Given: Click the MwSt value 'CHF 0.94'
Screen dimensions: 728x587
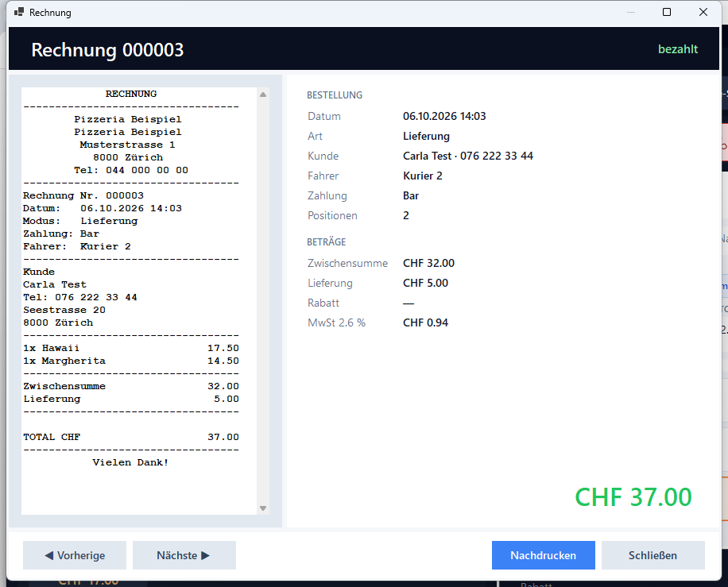Looking at the screenshot, I should coord(425,322).
